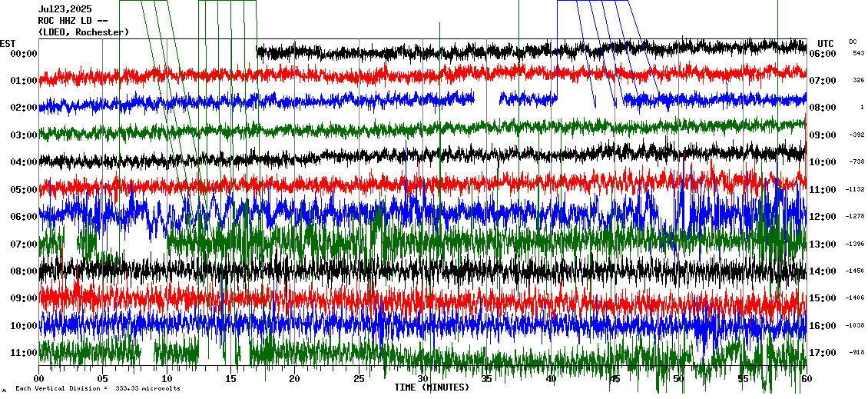This screenshot has height=399, width=868.
Task: Click the EST axis header
Action: click(8, 43)
